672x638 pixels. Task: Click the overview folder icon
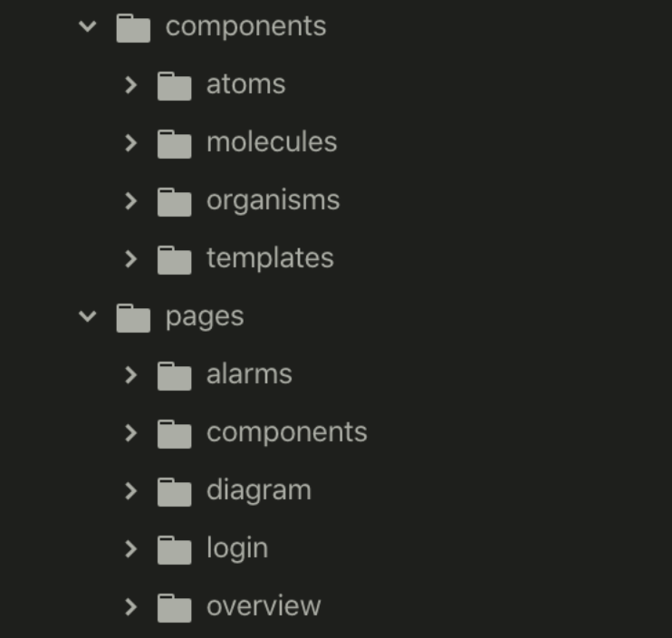click(174, 607)
